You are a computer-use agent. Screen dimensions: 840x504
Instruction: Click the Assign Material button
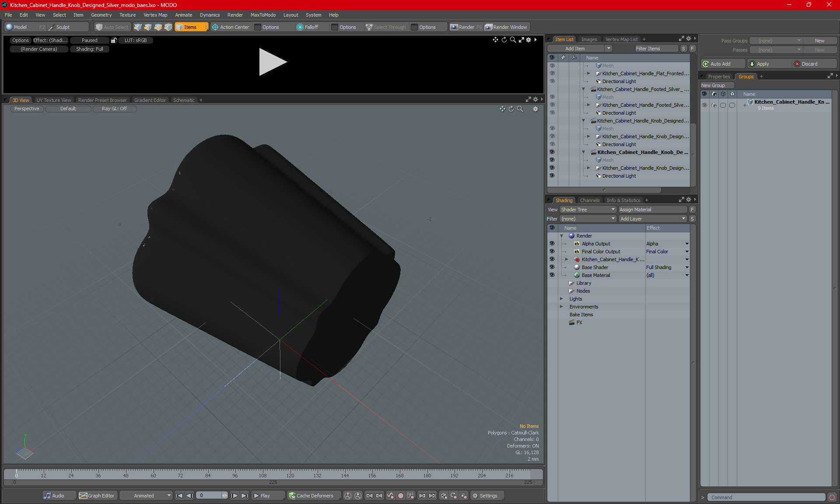[x=653, y=210]
